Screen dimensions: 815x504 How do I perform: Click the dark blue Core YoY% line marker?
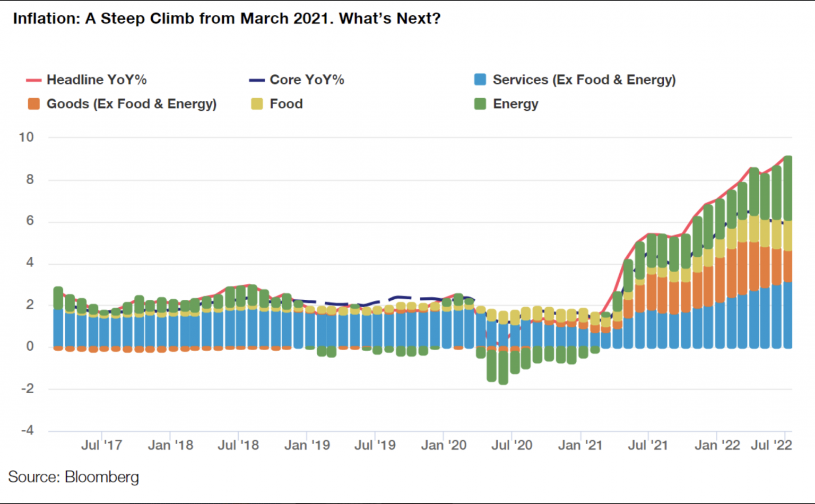[x=257, y=80]
